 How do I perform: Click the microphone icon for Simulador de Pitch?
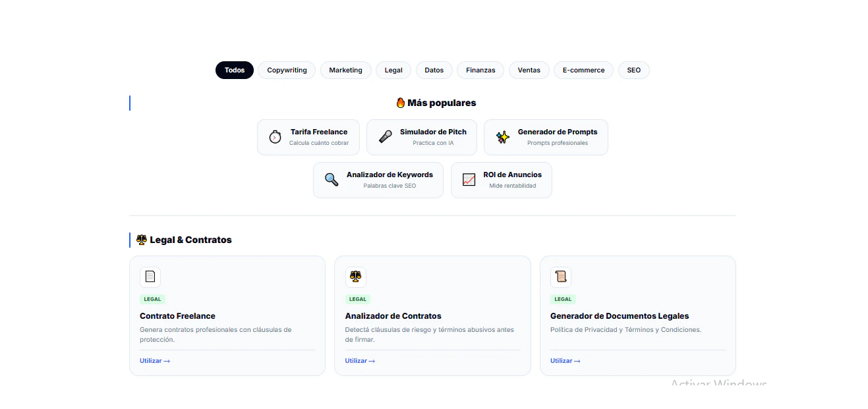[x=385, y=137]
